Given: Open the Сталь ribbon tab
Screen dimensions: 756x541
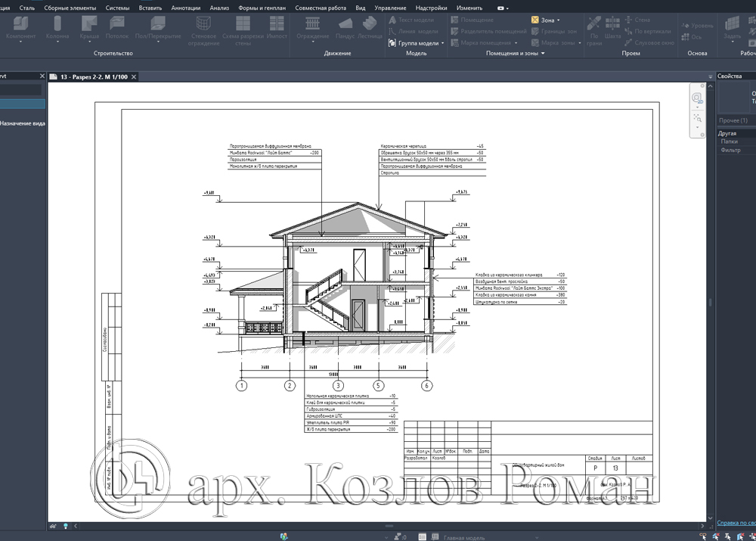Looking at the screenshot, I should coord(26,8).
